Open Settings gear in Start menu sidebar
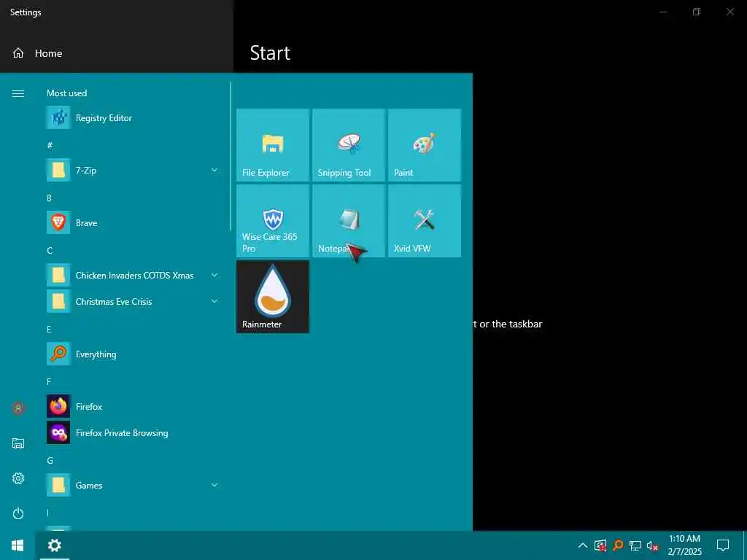Image resolution: width=747 pixels, height=560 pixels. [18, 478]
